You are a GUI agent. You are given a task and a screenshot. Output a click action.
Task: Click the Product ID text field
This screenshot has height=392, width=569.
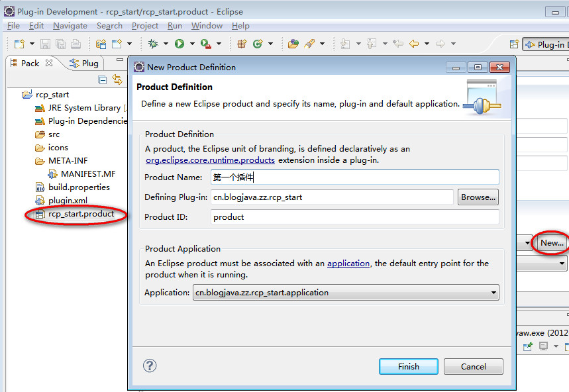(x=354, y=217)
